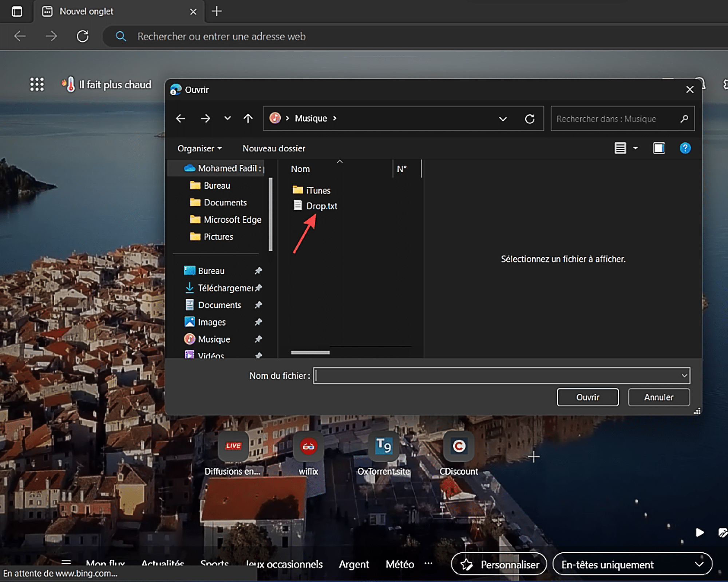Click the Annuler button
The width and height of the screenshot is (728, 582).
pos(658,397)
